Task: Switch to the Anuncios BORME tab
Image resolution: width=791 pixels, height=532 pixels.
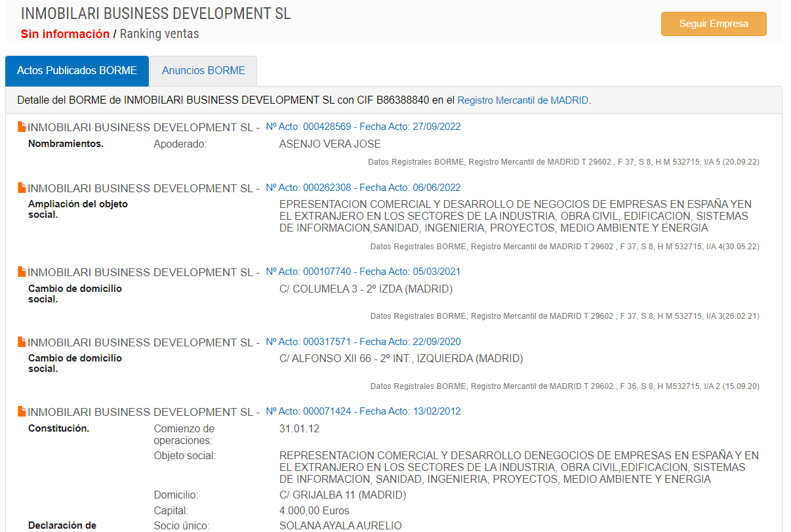Action: (x=203, y=71)
